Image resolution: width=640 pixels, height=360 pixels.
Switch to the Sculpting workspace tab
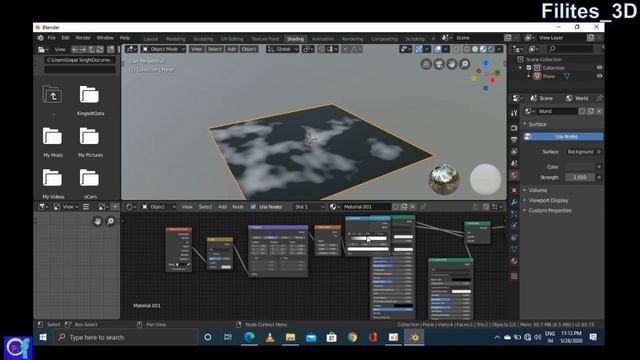[x=203, y=39]
